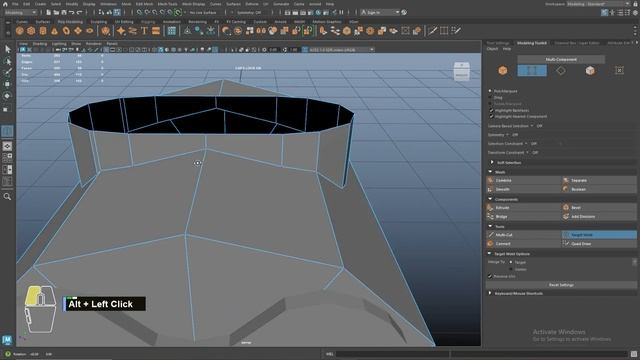Select Merge To Target radio button
640x360 pixels.
(511, 262)
